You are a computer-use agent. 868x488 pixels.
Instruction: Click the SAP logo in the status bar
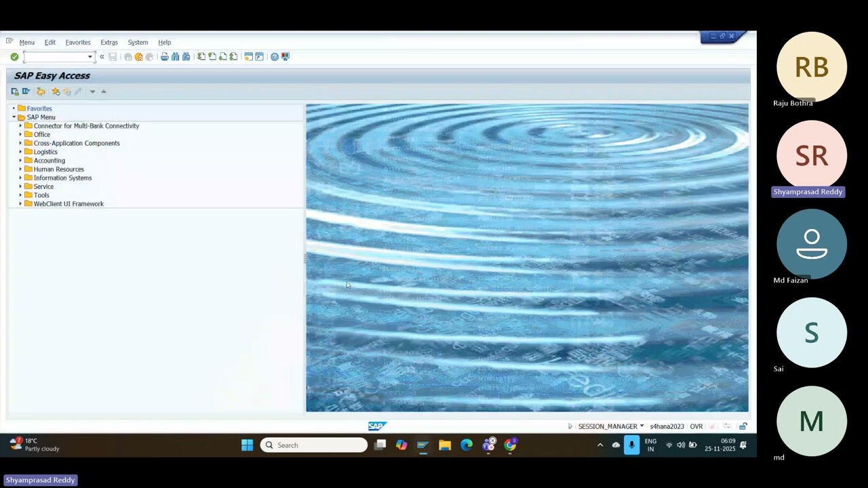pos(377,426)
